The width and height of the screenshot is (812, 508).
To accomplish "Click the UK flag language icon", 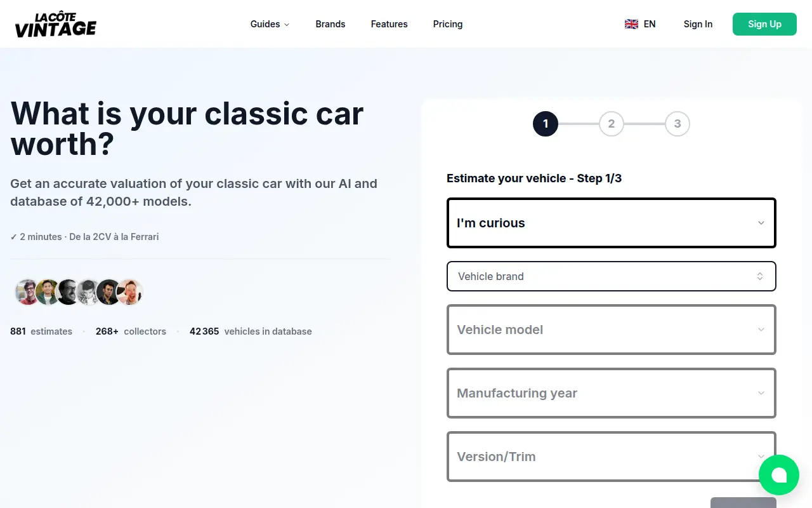I will pos(631,24).
